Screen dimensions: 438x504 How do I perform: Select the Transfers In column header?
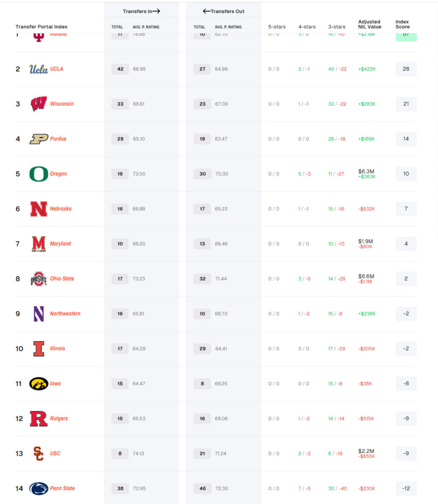pos(141,11)
